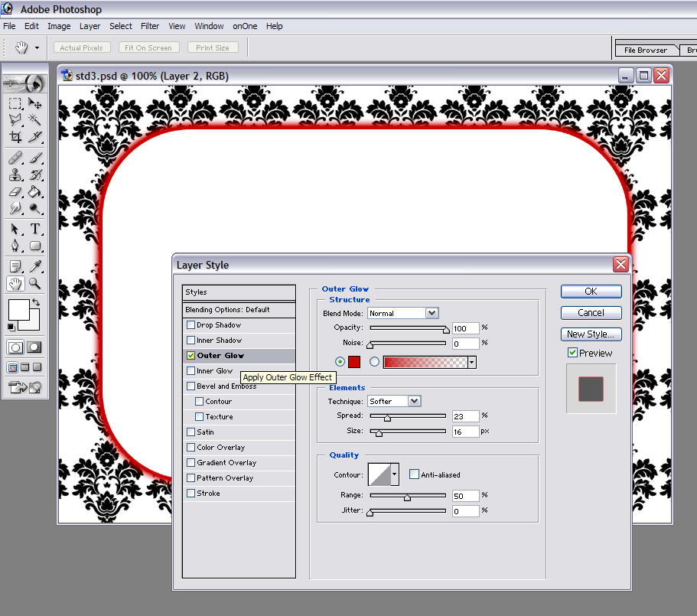Click the New Style button
The image size is (697, 616).
pos(591,334)
